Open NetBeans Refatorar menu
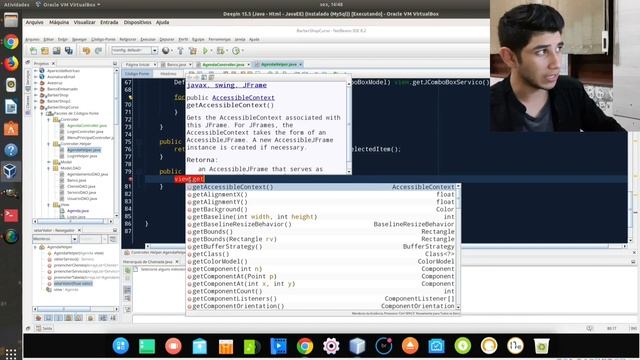Viewport: 640px width, 360px height. click(x=127, y=40)
